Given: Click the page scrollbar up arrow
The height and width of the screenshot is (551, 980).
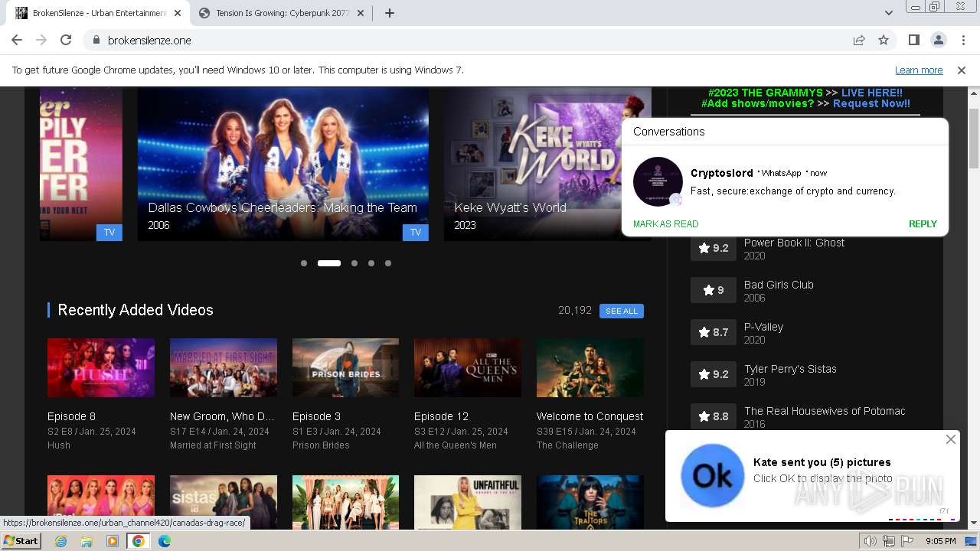Looking at the screenshot, I should click(x=974, y=93).
